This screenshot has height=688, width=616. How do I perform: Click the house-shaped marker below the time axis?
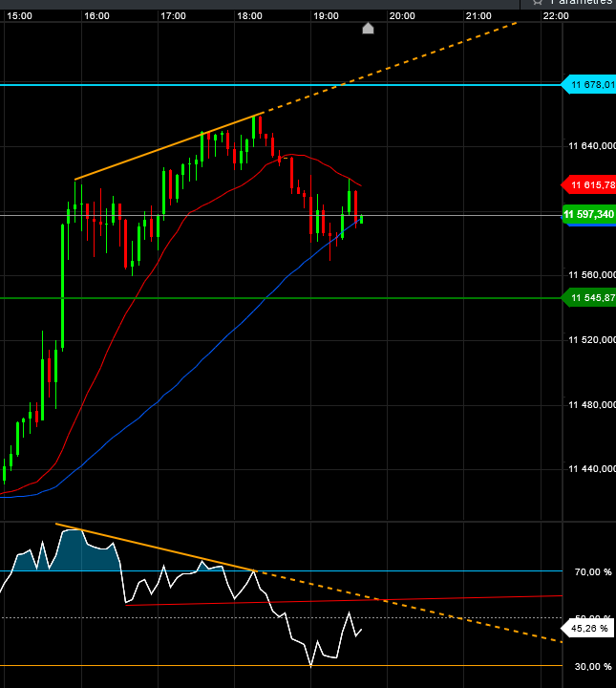368,28
